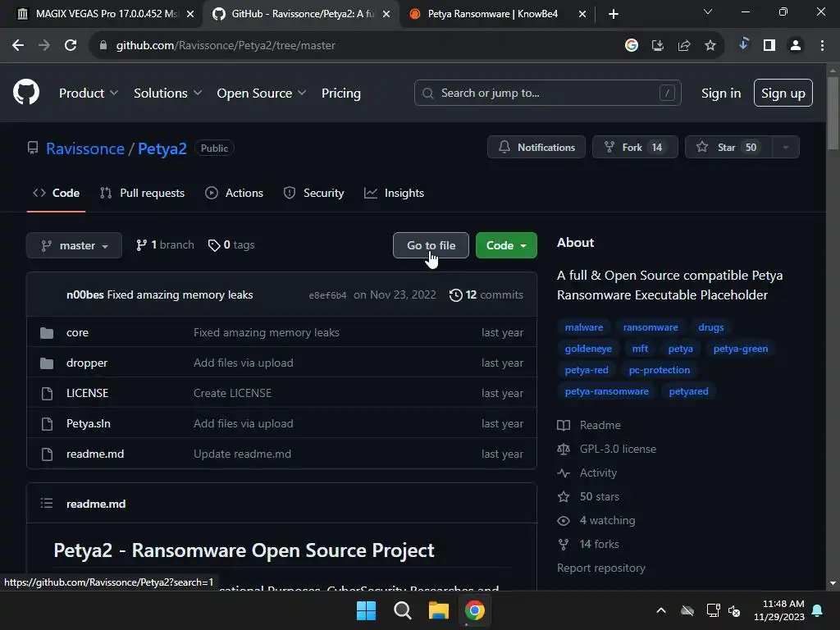Open the core folder

pos(77,333)
